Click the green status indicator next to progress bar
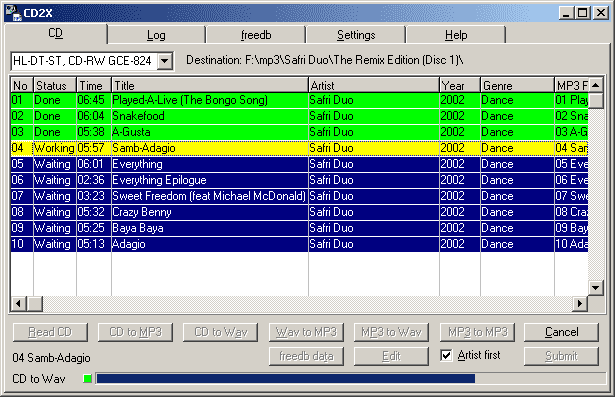 click(87, 379)
